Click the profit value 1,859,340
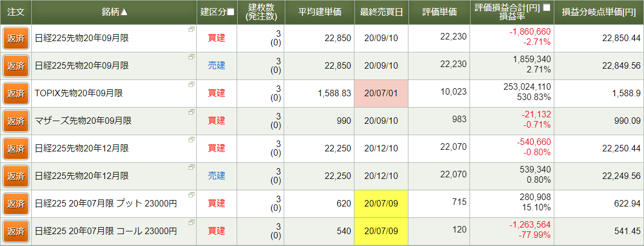Screen dimensions: 644x246 coord(532,59)
